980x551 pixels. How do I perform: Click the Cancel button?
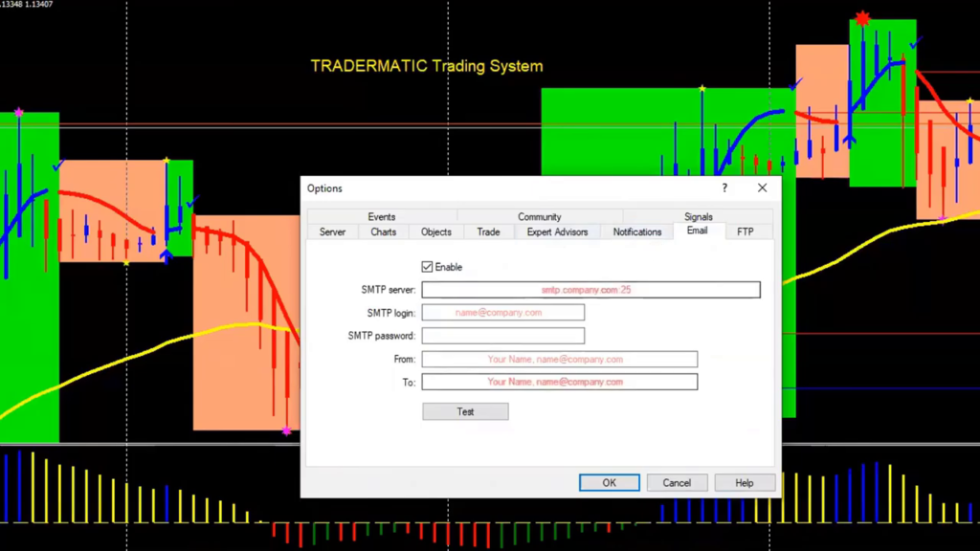[677, 483]
